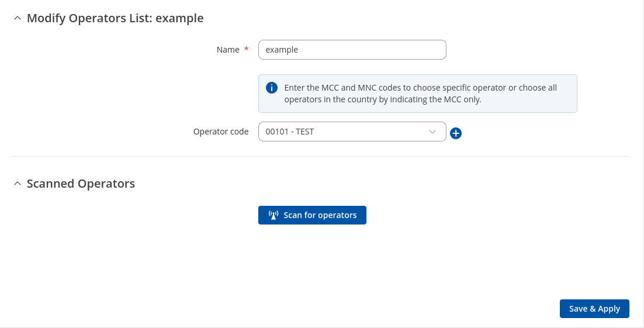Viewport: 644px width, 328px height.
Task: Click the Operator code dropdown arrow
Action: tap(432, 132)
